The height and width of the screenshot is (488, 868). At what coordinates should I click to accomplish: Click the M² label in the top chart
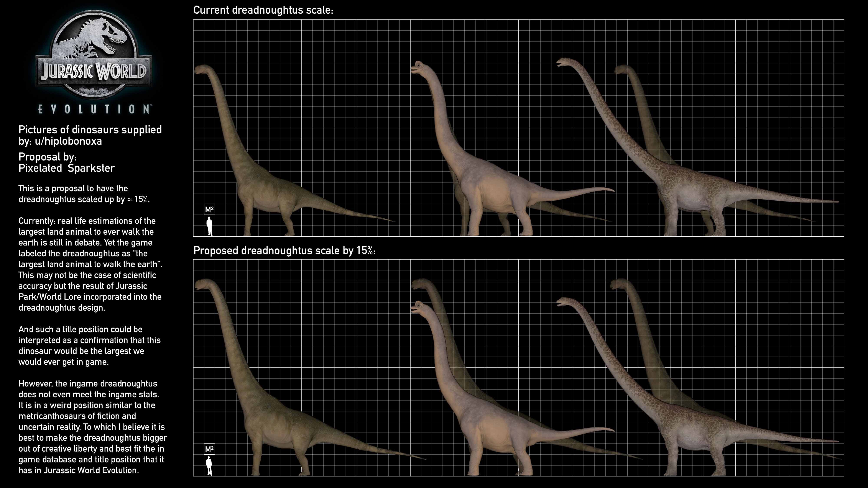click(209, 210)
